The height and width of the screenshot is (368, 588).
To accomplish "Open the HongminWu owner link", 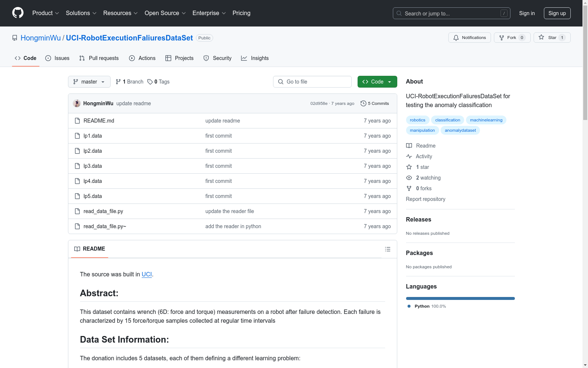I will [40, 38].
